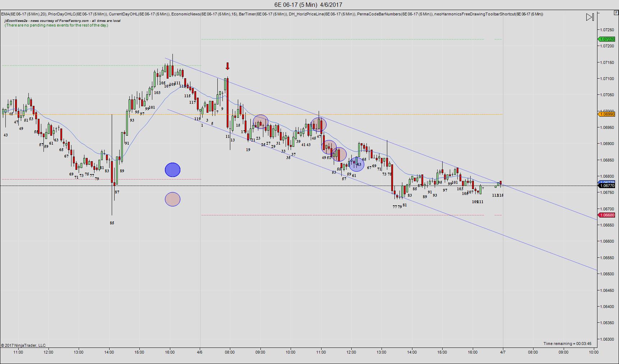
Task: Click the 'EMA(6E 06-17 (5 Min),20)' indicator label
Action: pos(24,14)
